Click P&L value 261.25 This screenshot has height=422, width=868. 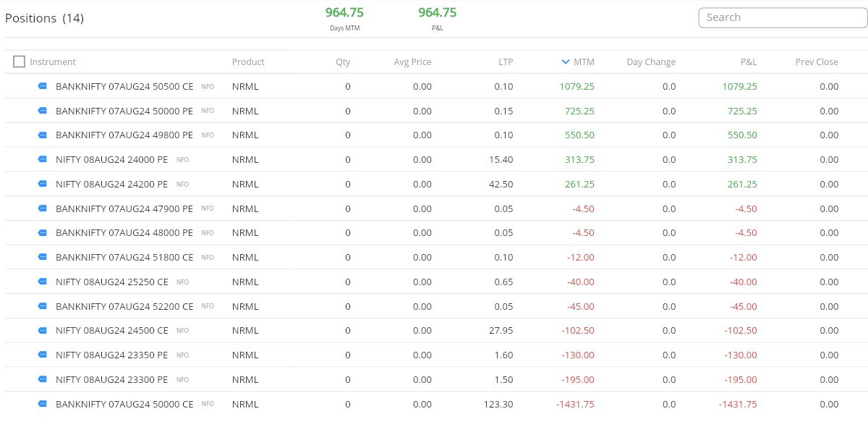[x=742, y=185]
